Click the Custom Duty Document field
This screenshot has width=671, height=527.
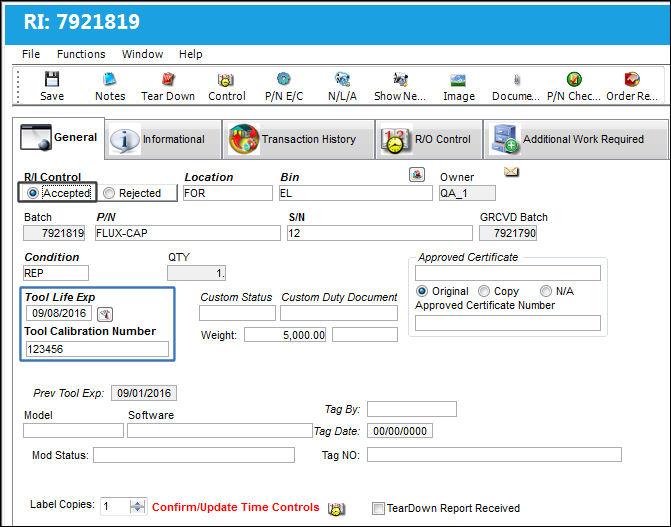(x=339, y=313)
